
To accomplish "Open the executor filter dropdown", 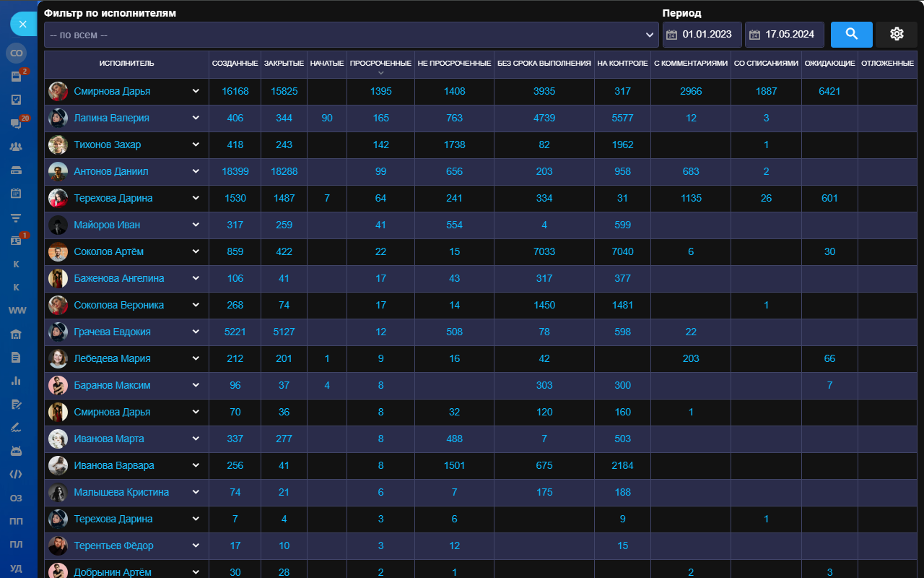I will pos(351,35).
